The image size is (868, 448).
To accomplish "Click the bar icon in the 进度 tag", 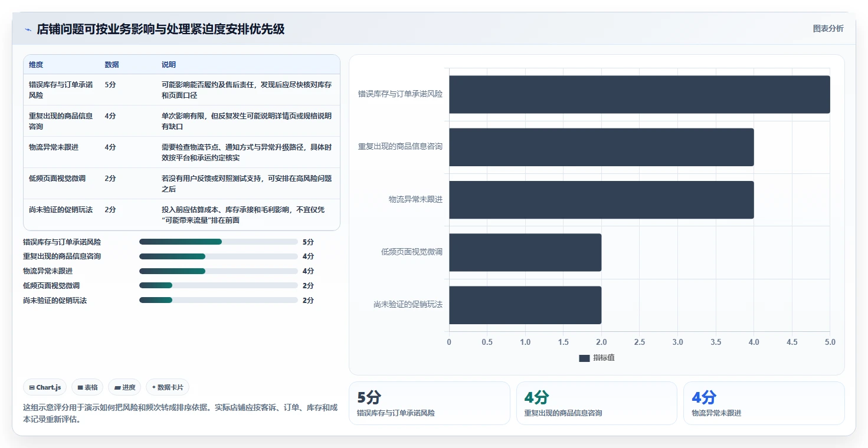I will pos(117,388).
